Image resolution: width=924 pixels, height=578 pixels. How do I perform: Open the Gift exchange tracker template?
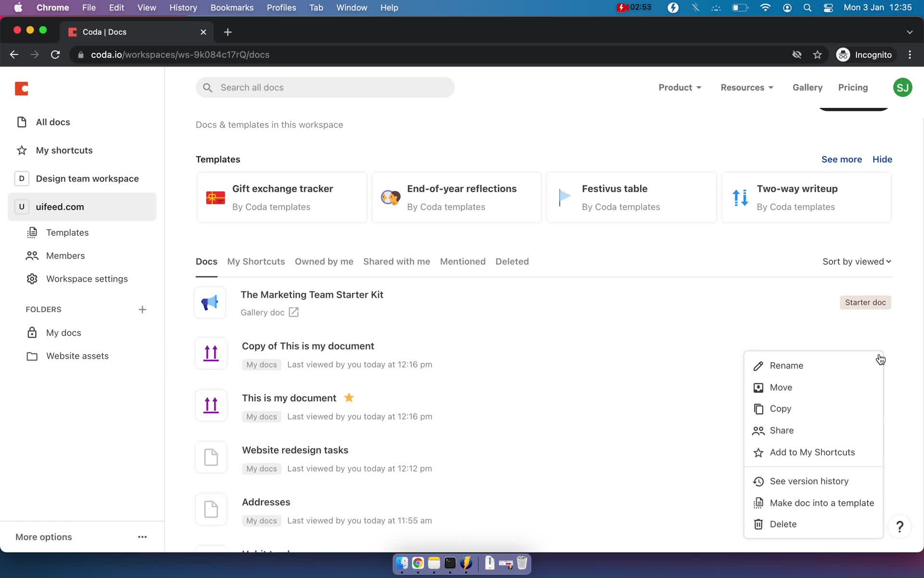click(x=282, y=197)
